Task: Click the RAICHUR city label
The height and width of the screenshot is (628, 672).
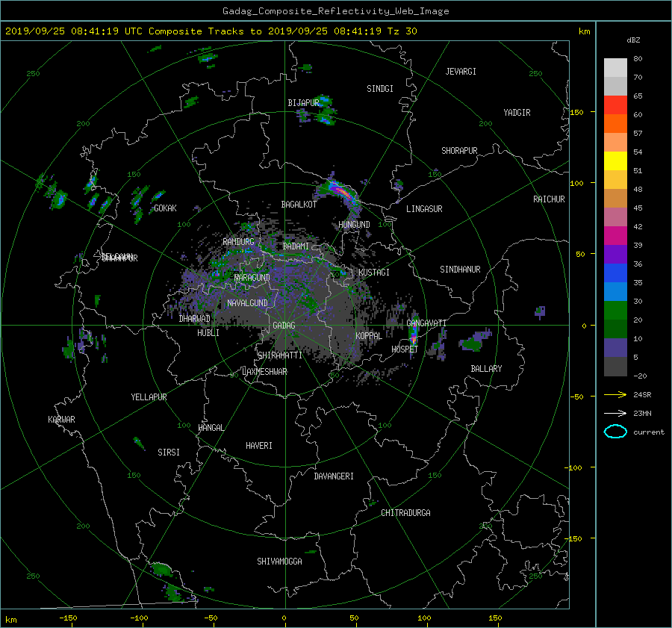Action: point(549,199)
